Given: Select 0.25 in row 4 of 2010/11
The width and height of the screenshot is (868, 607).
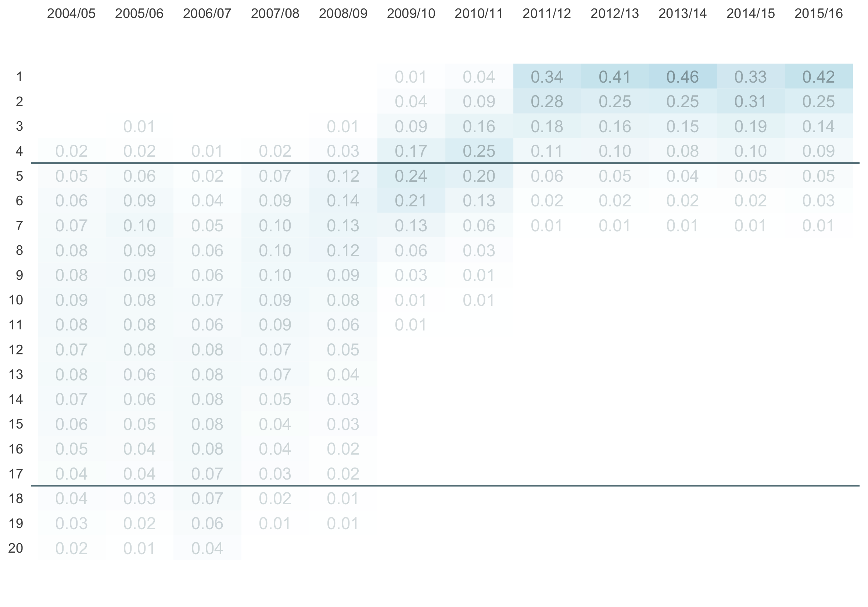Looking at the screenshot, I should point(478,151).
